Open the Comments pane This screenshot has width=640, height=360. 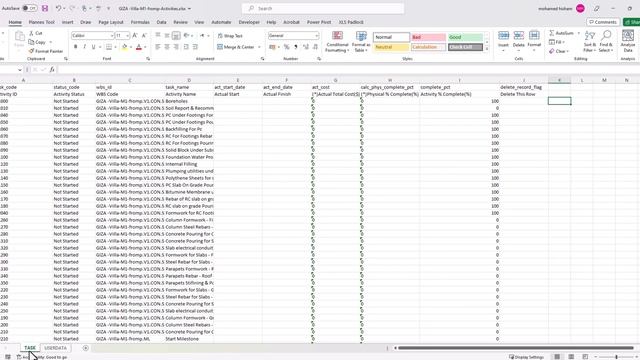(603, 22)
